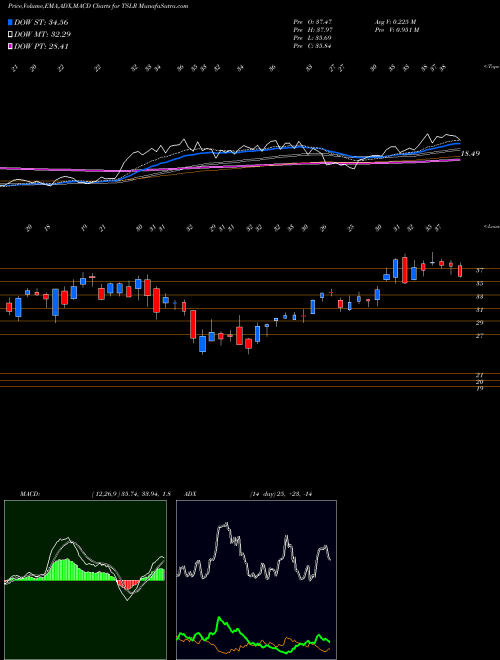
Task: Click the 19 price axis label
Action: [479, 389]
